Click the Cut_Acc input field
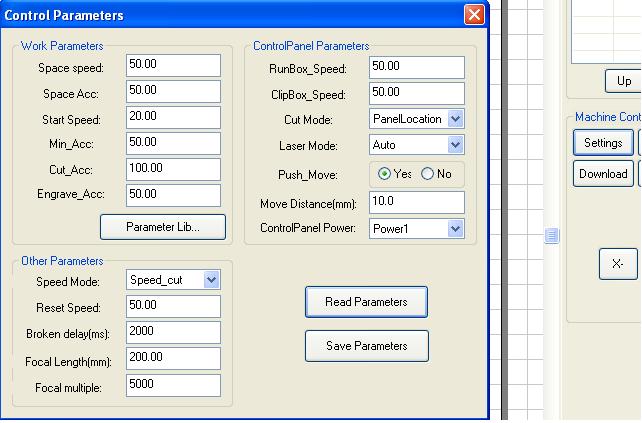Viewport: 642px width, 423px height. point(173,169)
